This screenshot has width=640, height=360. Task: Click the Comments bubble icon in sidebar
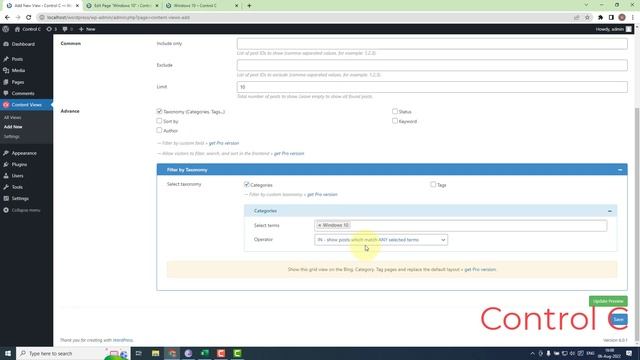[x=6, y=93]
